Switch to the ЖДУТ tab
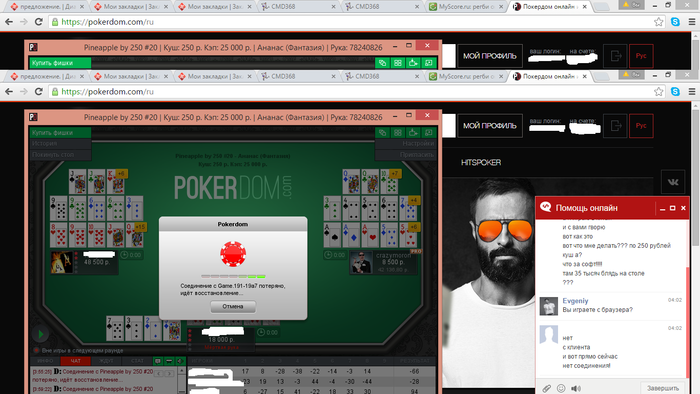 (x=106, y=361)
